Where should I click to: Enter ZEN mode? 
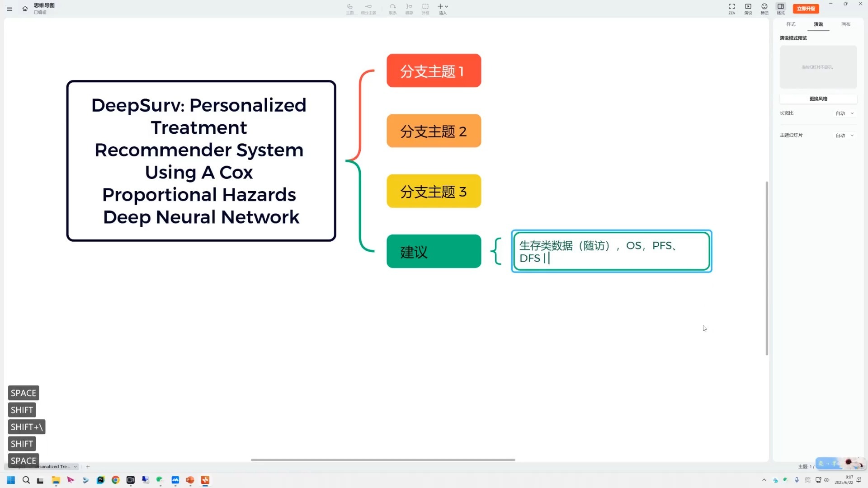coord(731,9)
